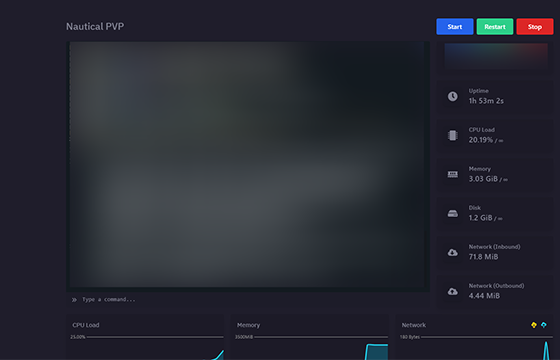Click the Disk drive icon

pos(452,214)
